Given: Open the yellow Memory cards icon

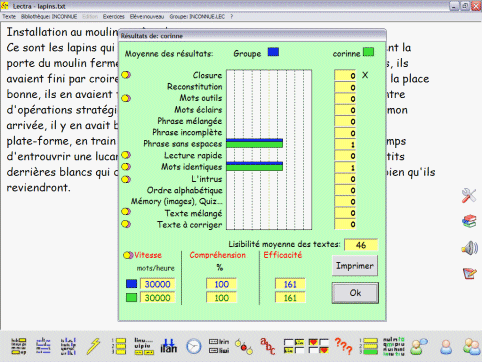Looking at the screenshot, I should coord(294,346).
